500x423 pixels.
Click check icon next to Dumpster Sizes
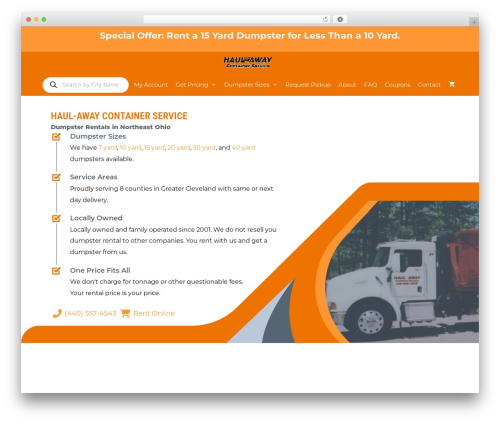tap(56, 137)
